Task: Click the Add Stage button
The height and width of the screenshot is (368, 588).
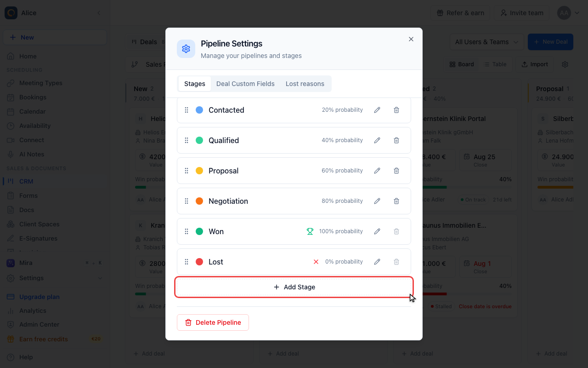Action: click(x=294, y=287)
